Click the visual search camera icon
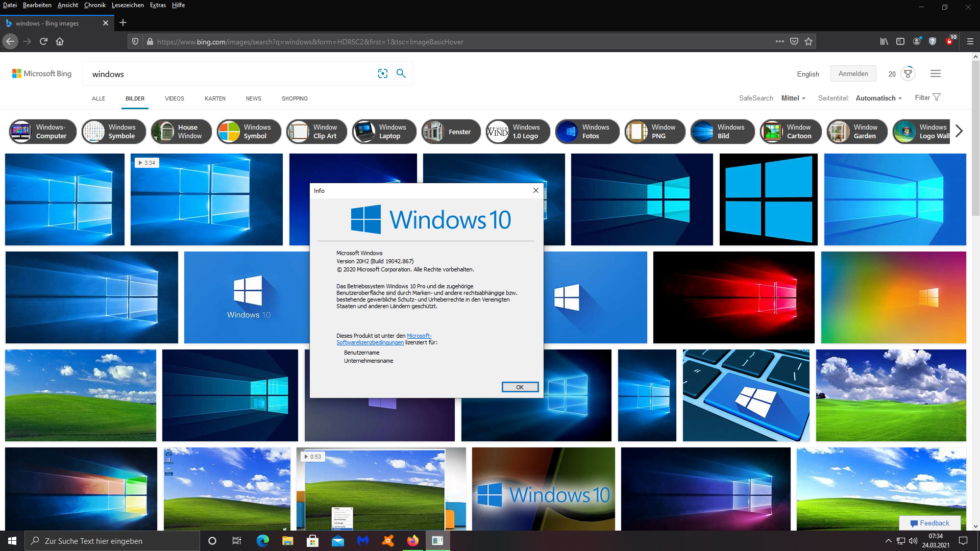Image resolution: width=980 pixels, height=551 pixels. [x=383, y=73]
